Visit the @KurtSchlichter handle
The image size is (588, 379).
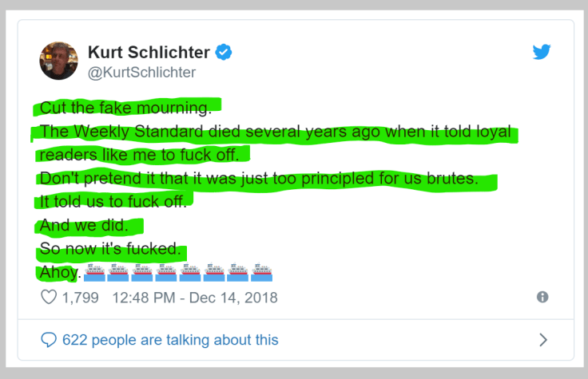141,73
